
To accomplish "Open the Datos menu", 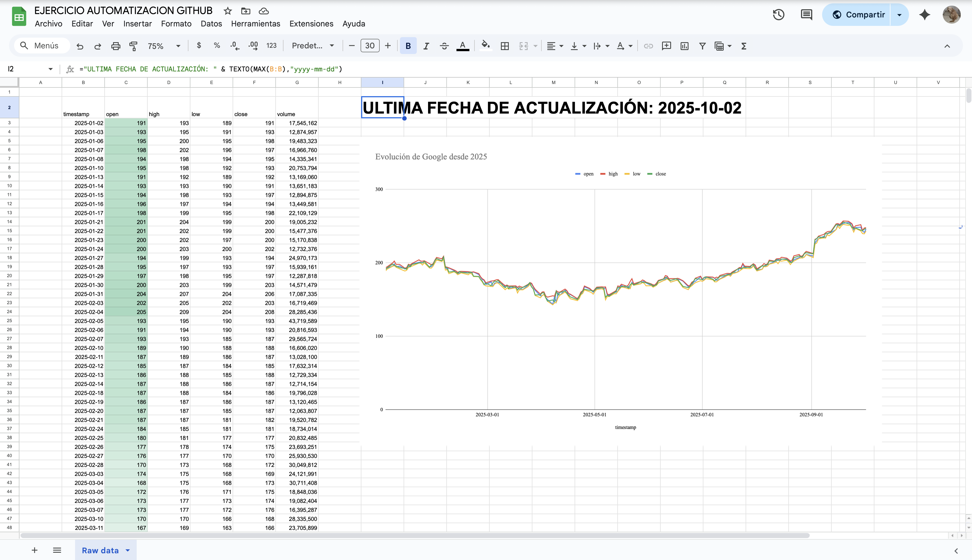I will coord(211,24).
